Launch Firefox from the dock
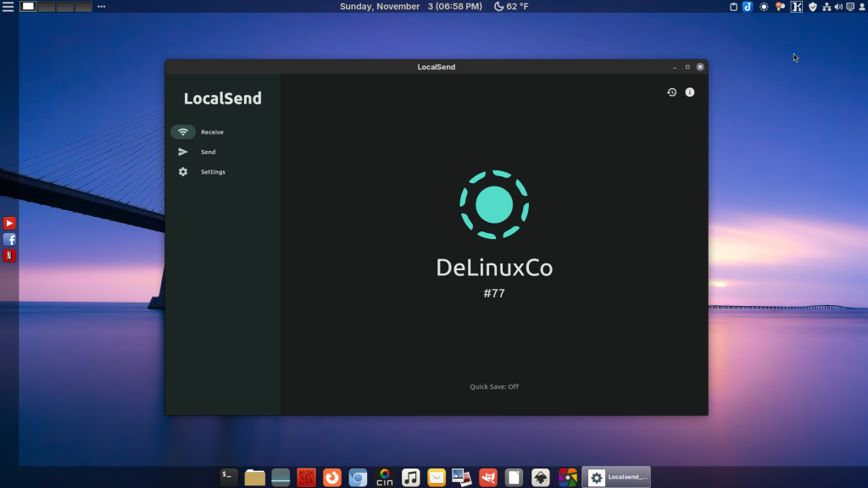The image size is (868, 488). click(x=332, y=478)
